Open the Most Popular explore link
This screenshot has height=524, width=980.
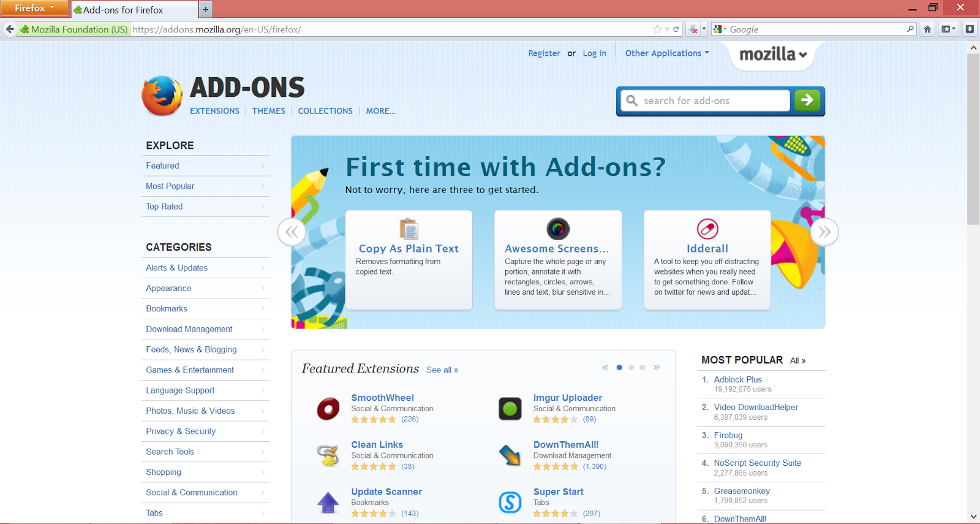205,186
